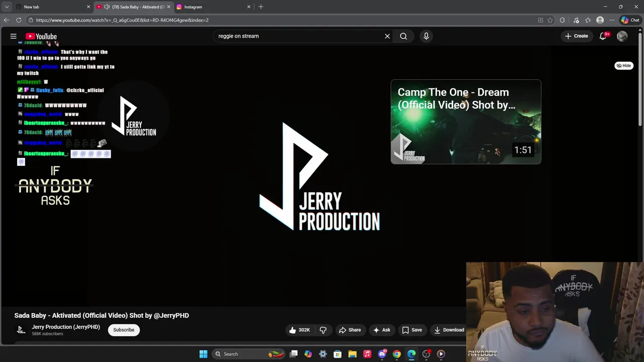This screenshot has width=644, height=362.
Task: Add this page to favorites
Action: (x=550, y=20)
